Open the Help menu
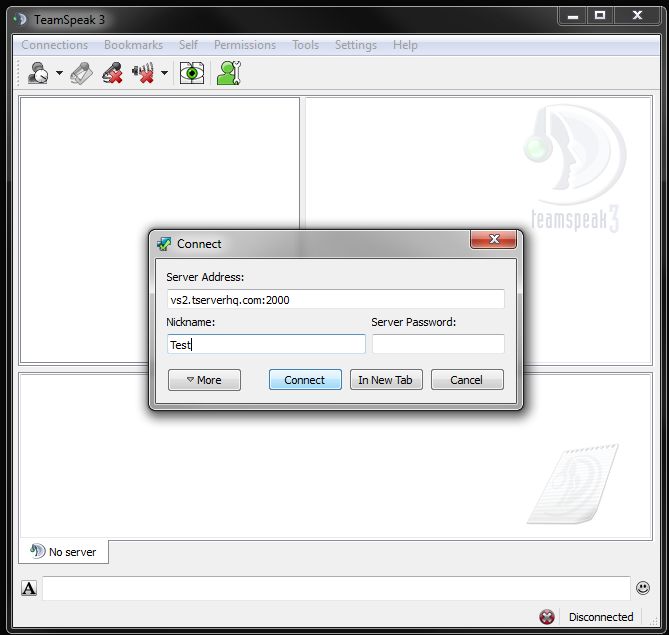 tap(405, 45)
